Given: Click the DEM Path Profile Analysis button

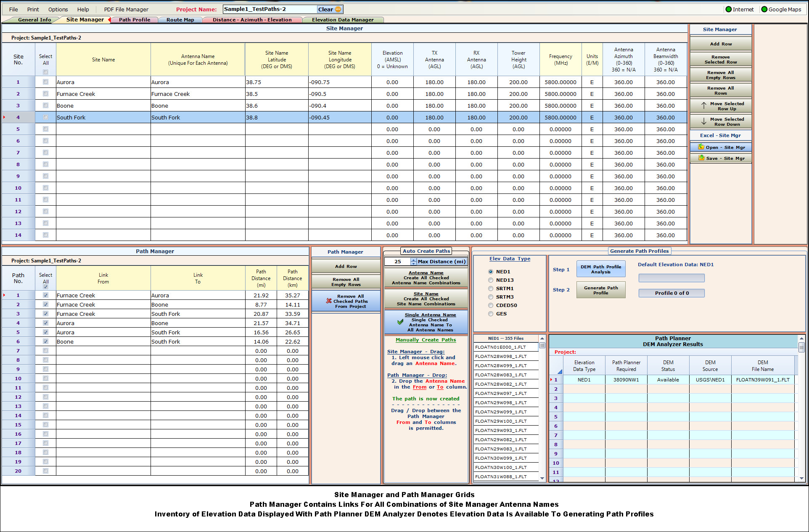Looking at the screenshot, I should click(600, 269).
